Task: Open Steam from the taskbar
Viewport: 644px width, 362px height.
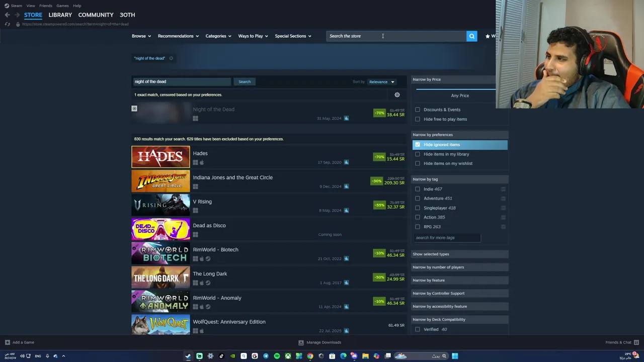Action: point(188,356)
